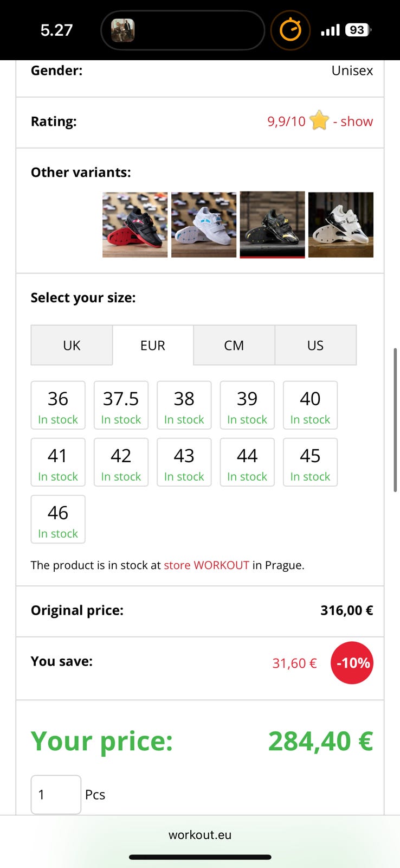400x868 pixels.
Task: Select the white and blue shoe variant
Action: [x=204, y=225]
